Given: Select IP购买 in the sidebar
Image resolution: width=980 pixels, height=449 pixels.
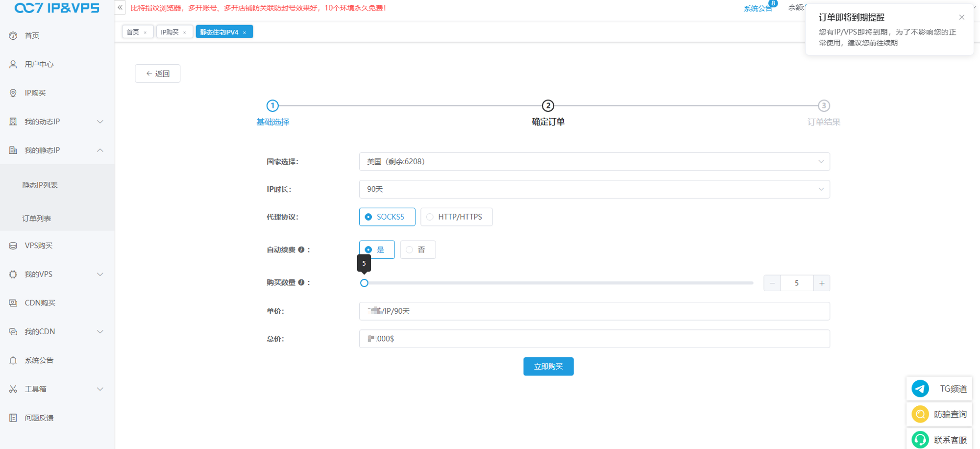Looking at the screenshot, I should (35, 93).
